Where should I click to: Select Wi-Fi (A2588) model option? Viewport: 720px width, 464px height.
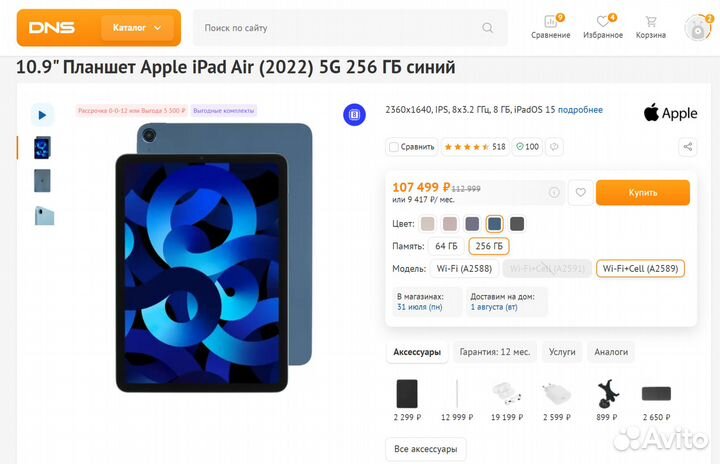click(x=464, y=269)
